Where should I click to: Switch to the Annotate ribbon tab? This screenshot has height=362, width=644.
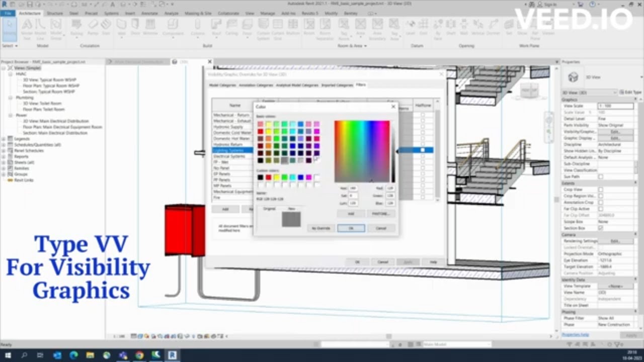point(149,14)
